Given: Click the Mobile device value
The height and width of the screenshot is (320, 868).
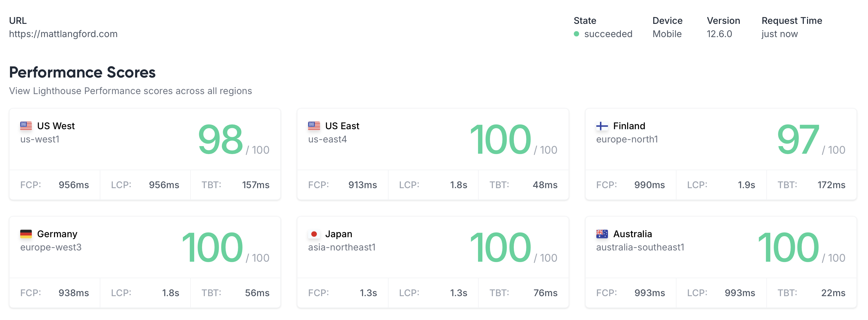Looking at the screenshot, I should click(x=667, y=34).
